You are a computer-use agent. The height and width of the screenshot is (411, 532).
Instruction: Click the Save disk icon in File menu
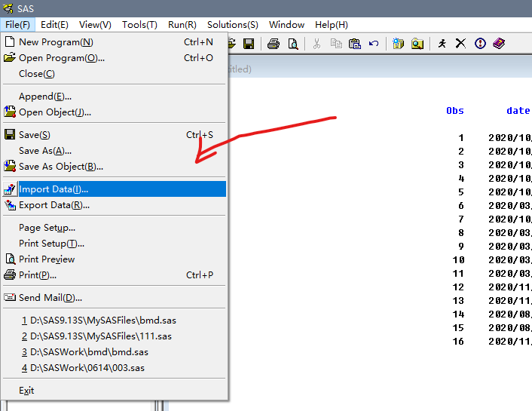click(10, 134)
